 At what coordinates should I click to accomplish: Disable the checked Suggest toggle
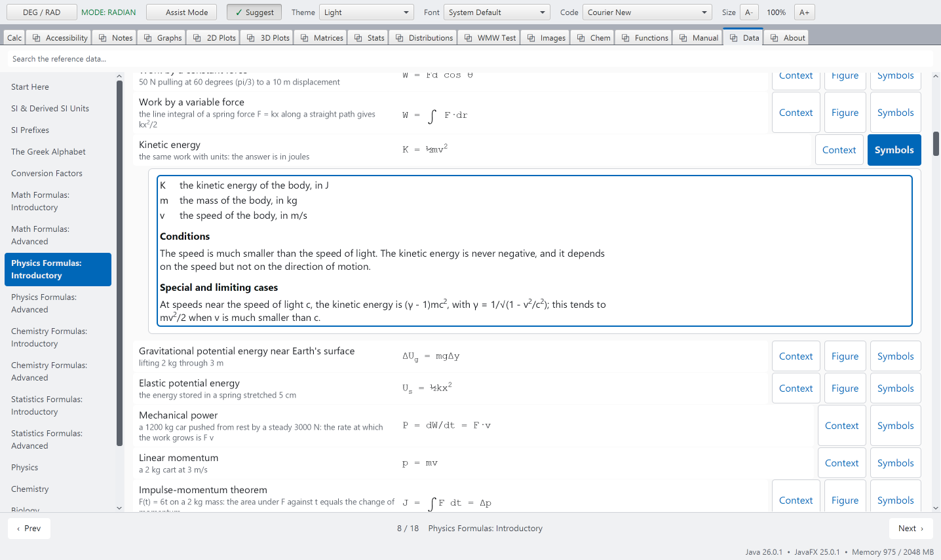(254, 12)
